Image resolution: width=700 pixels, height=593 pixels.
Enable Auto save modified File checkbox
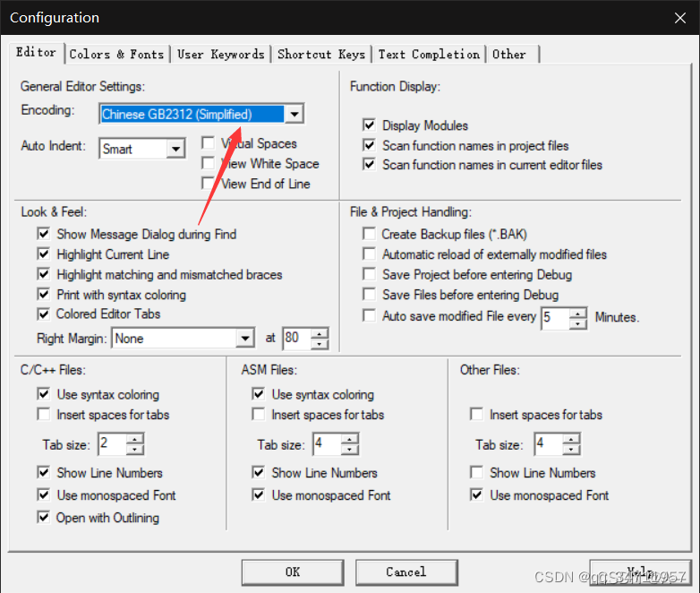coord(369,315)
